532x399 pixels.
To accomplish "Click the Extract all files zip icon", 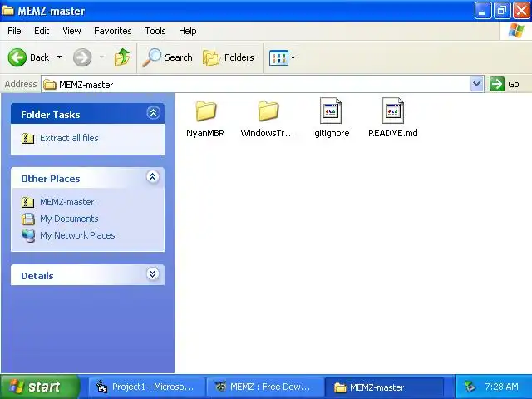I will (27, 138).
